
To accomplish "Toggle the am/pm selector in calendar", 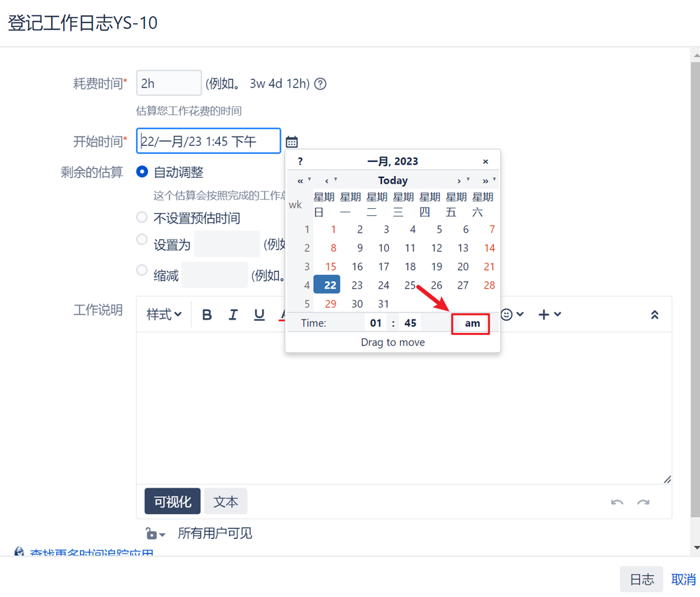I will 472,323.
